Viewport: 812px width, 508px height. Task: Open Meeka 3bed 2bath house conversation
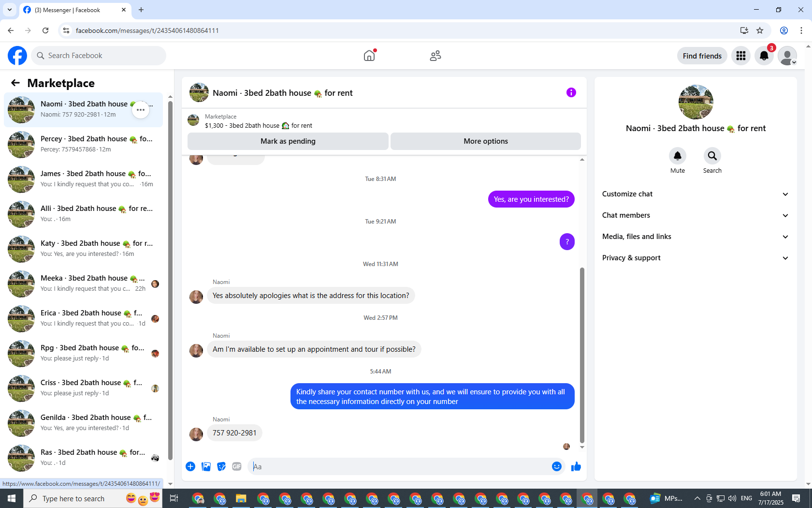click(x=83, y=284)
